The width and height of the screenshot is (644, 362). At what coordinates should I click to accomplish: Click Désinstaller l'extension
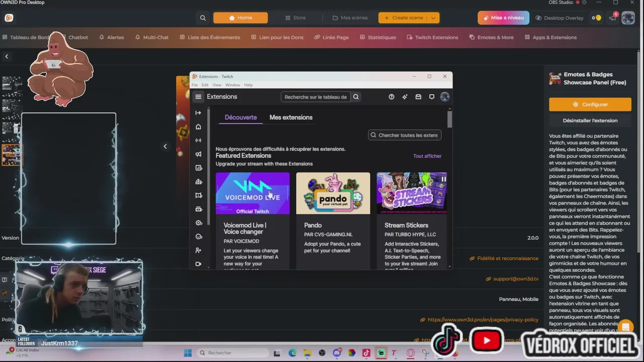[590, 121]
